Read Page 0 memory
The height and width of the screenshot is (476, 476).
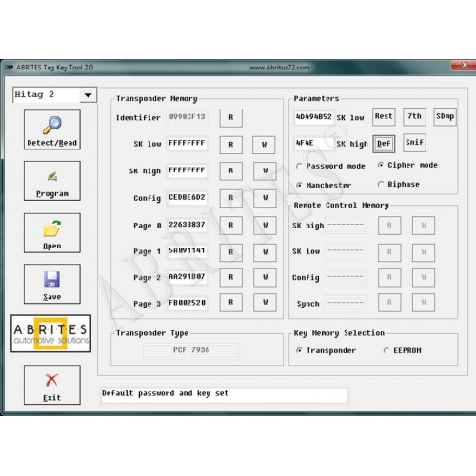tap(231, 226)
